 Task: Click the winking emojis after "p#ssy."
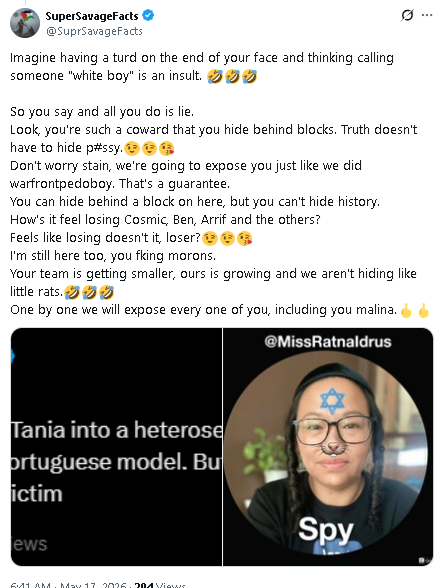[149, 148]
